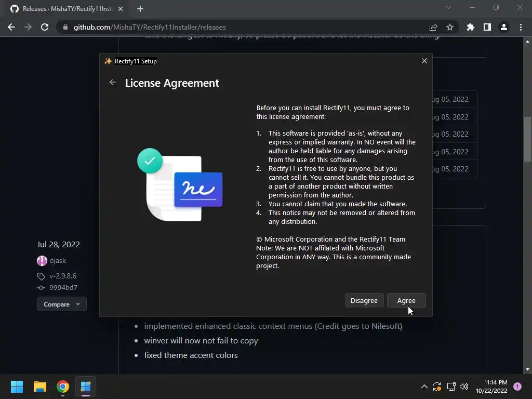
Task: Share this page via share icon
Action: click(433, 27)
